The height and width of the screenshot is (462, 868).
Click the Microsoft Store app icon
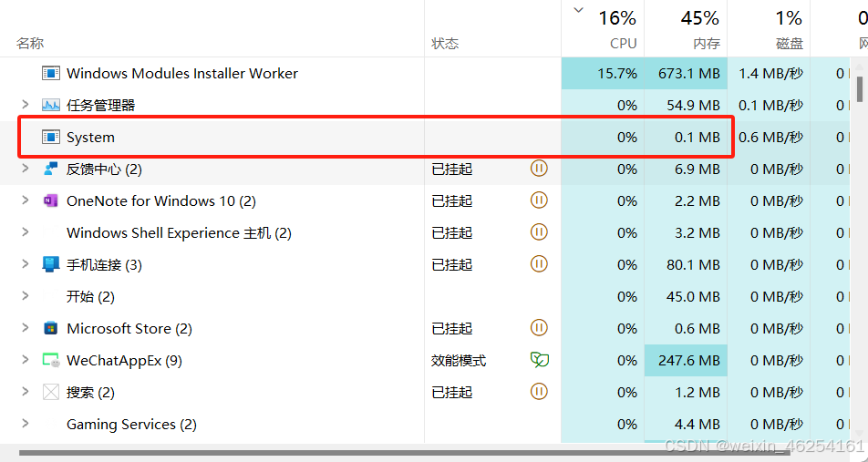click(x=51, y=329)
